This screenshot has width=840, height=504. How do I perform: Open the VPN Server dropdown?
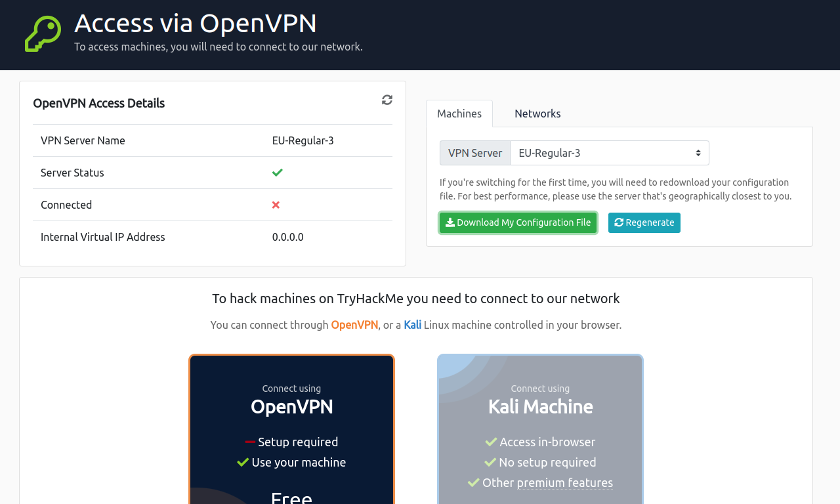610,153
